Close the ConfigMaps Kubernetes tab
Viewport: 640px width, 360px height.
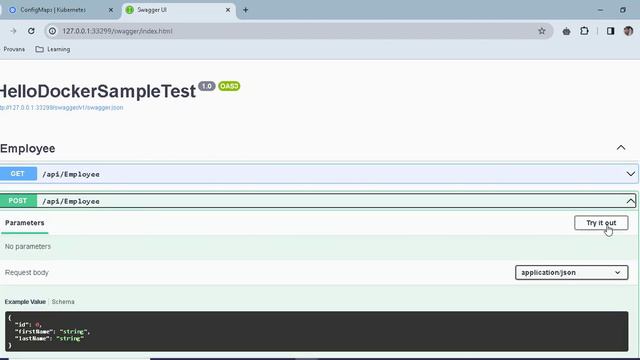coord(111,10)
